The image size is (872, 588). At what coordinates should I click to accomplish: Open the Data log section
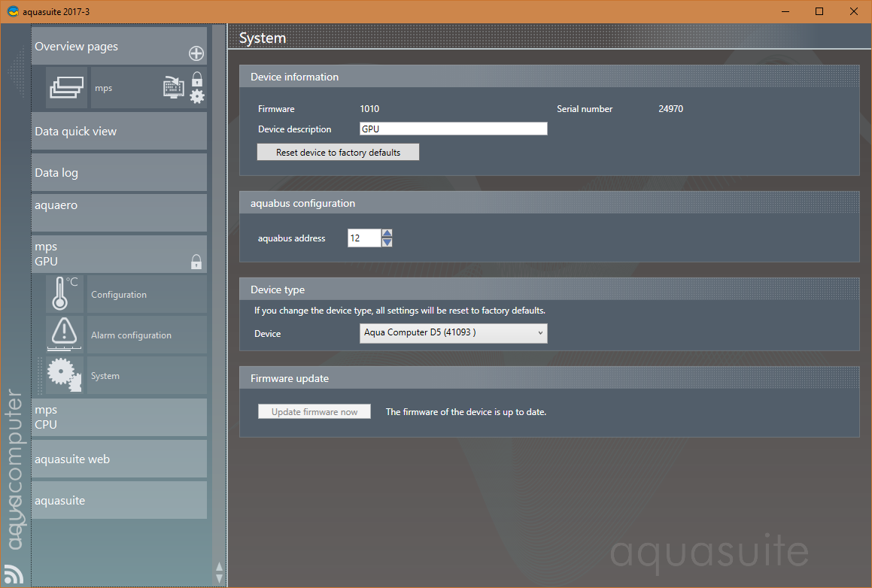(x=119, y=172)
